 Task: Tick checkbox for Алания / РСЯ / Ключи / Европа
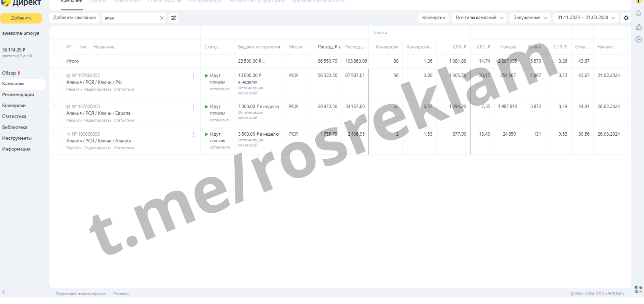pos(56,107)
